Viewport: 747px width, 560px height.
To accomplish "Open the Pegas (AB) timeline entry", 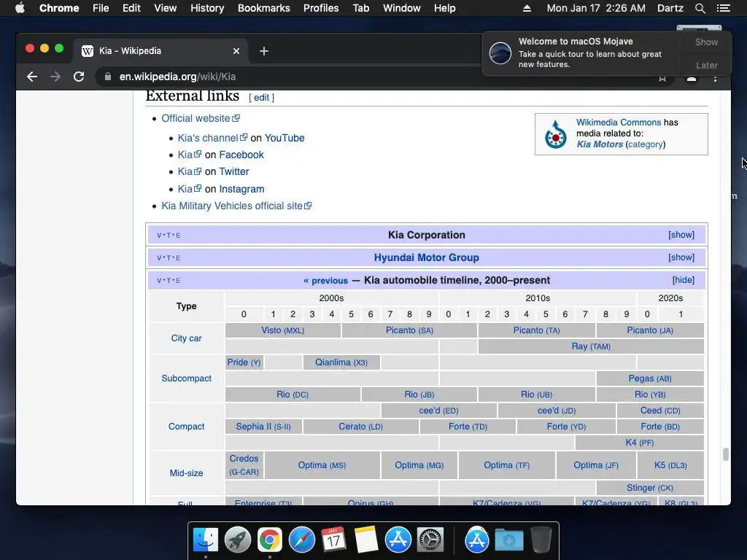I will tap(650, 378).
